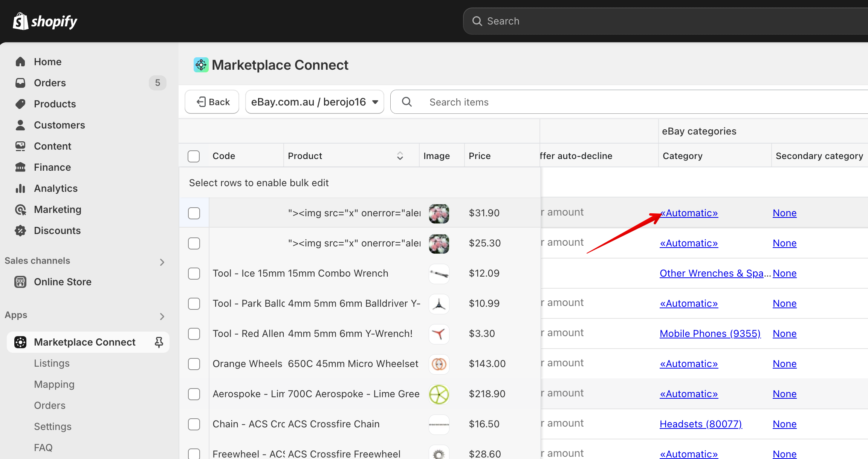Select the Red Allen Y-Wrench row
This screenshot has width=868, height=459.
pos(194,334)
